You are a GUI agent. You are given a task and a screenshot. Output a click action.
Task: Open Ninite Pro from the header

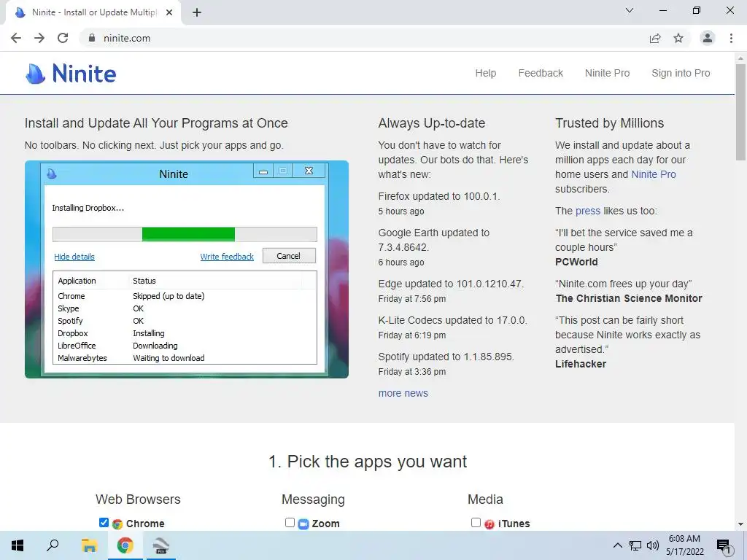(x=608, y=74)
